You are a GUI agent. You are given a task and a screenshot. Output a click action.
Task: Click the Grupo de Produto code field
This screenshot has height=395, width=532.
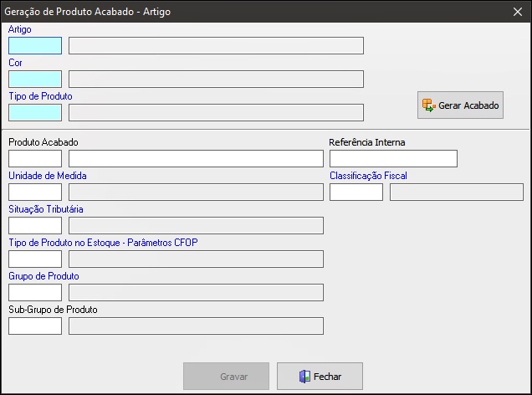pyautogui.click(x=35, y=293)
